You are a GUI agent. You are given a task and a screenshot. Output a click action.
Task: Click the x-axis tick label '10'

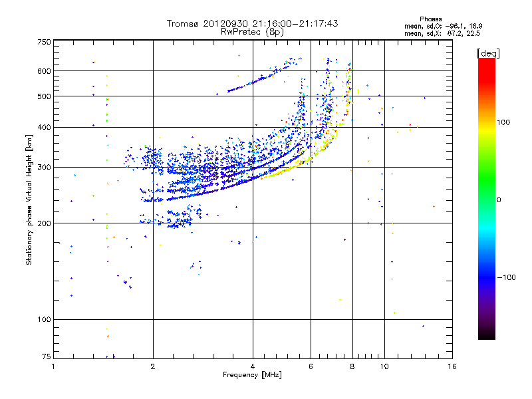coord(384,366)
